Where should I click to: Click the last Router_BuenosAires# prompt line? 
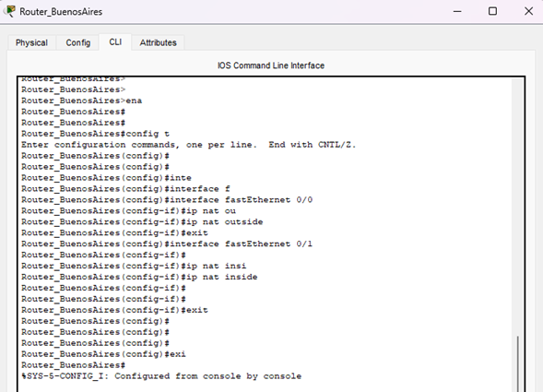click(x=73, y=365)
